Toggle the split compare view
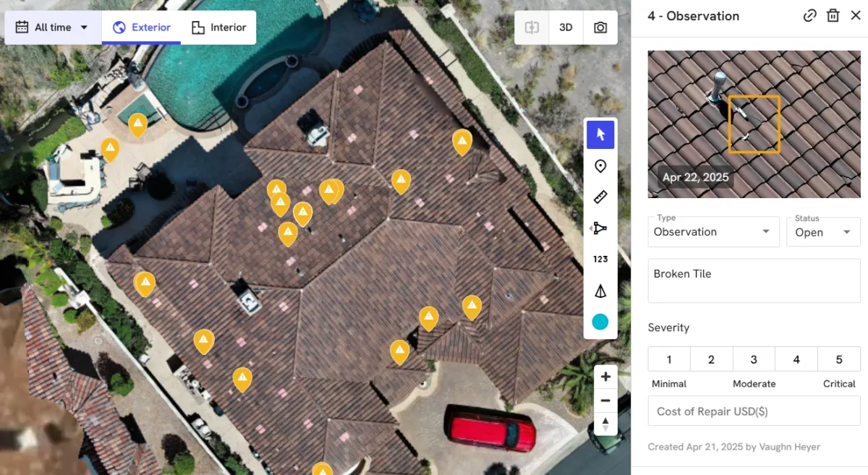This screenshot has height=475, width=868. pyautogui.click(x=532, y=27)
